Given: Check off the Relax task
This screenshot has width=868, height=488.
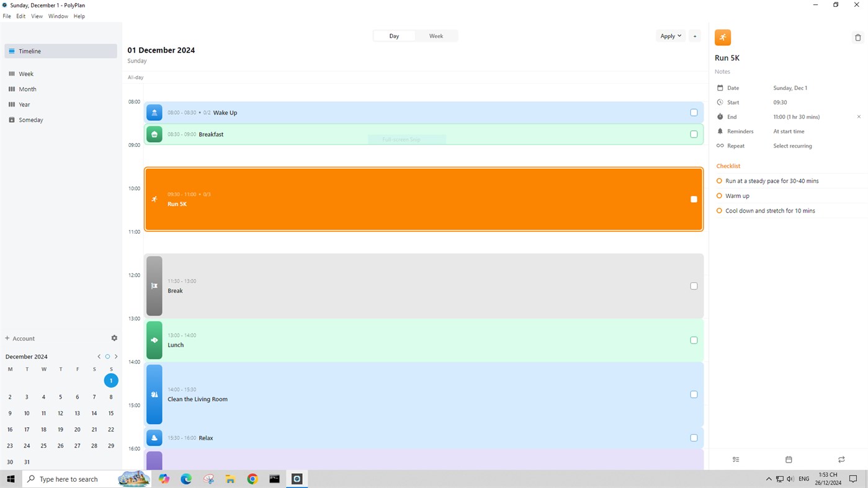Looking at the screenshot, I should coord(694,438).
